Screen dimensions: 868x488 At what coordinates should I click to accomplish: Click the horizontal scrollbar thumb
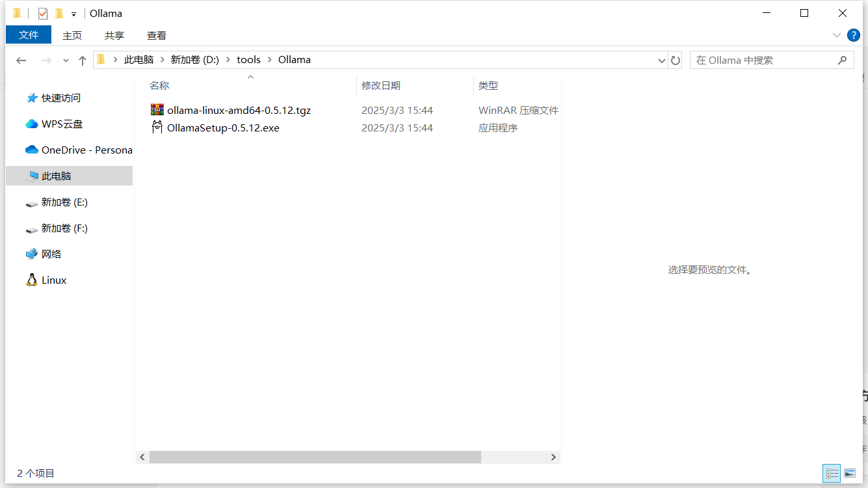pos(315,457)
